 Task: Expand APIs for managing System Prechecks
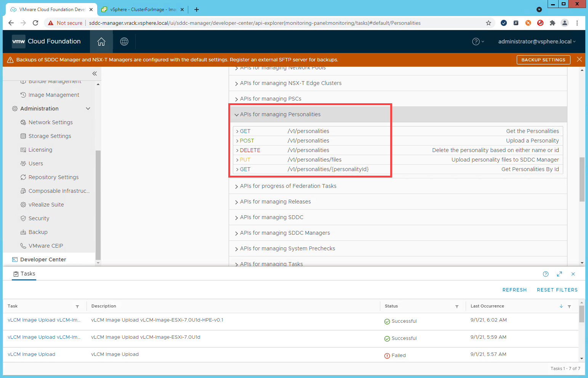click(x=398, y=248)
